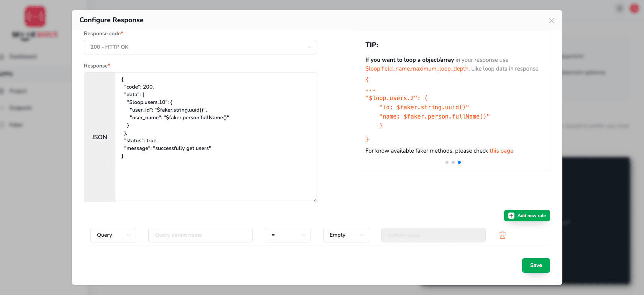Save the response configuration
Image resolution: width=644 pixels, height=295 pixels.
point(536,265)
